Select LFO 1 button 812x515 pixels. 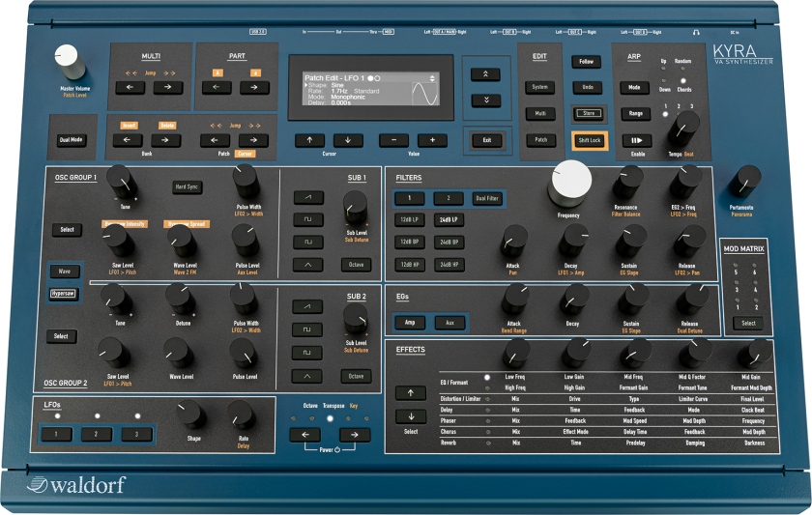click(x=56, y=434)
